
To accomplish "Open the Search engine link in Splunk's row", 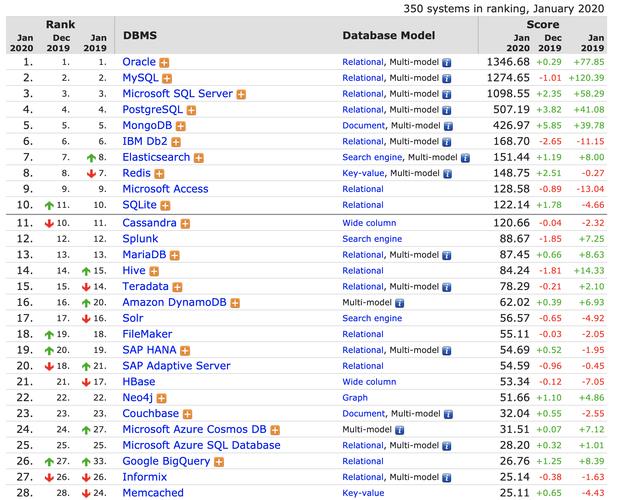I will (x=372, y=239).
